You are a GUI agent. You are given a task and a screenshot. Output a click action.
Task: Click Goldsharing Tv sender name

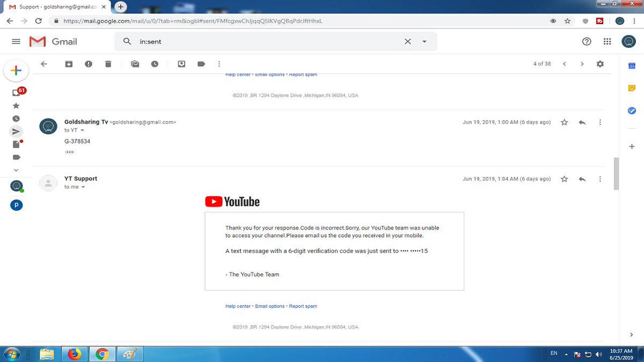tap(86, 122)
